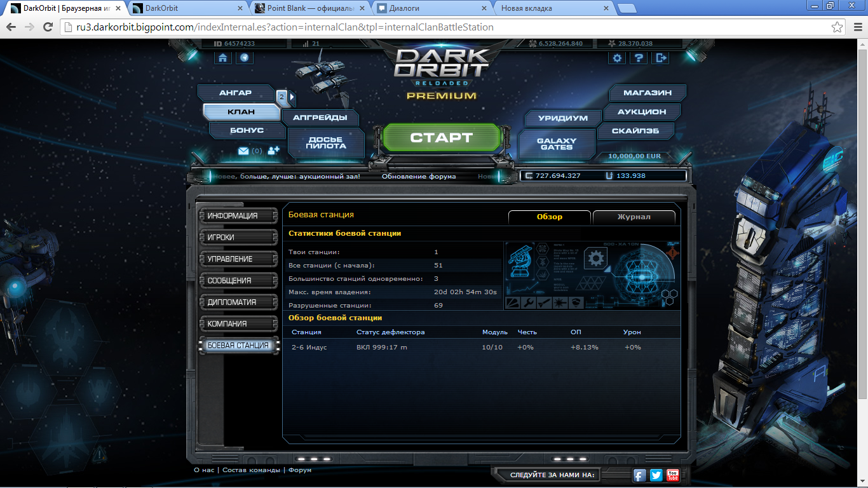Click the max ownership time 20d 02h 54m 30s
This screenshot has width=868, height=488.
tap(465, 292)
